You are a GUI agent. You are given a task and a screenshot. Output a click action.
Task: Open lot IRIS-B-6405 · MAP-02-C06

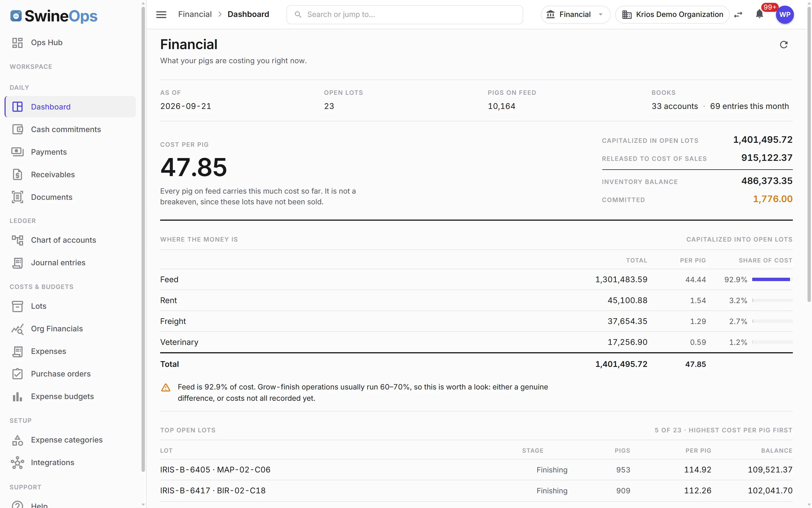coord(476,470)
